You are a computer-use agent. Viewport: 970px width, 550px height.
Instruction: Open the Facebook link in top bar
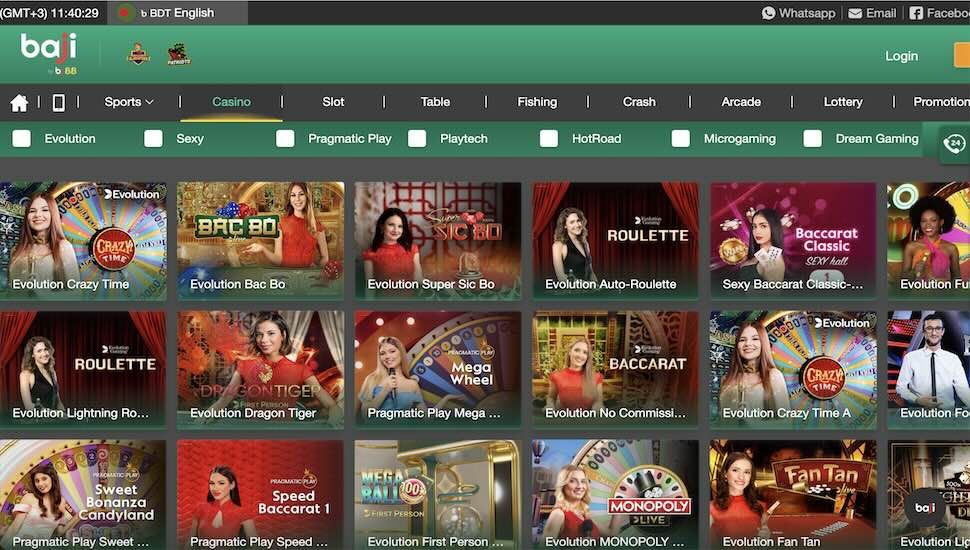939,13
